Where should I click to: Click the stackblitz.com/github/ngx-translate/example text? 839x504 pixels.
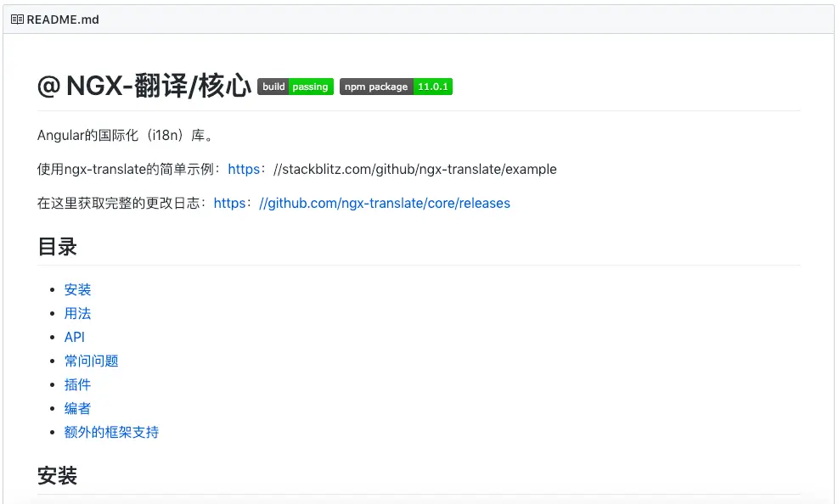(x=414, y=170)
